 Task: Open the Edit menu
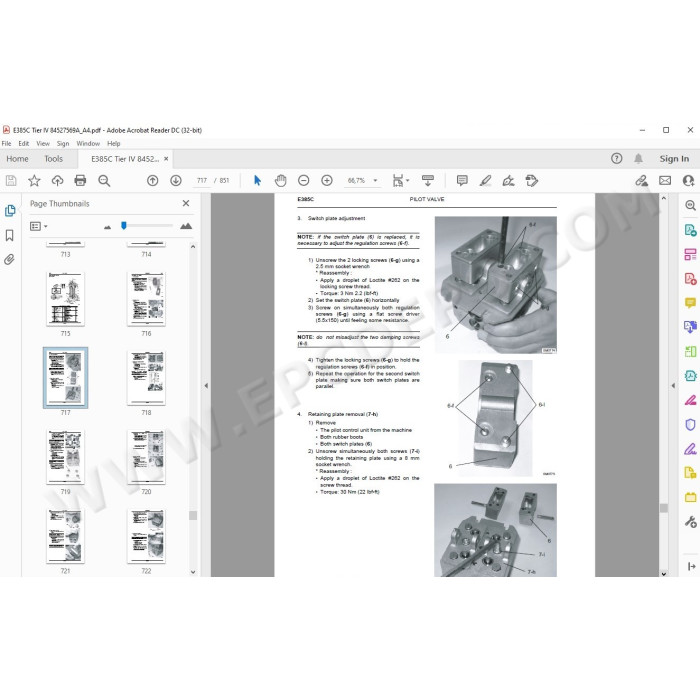tap(24, 143)
